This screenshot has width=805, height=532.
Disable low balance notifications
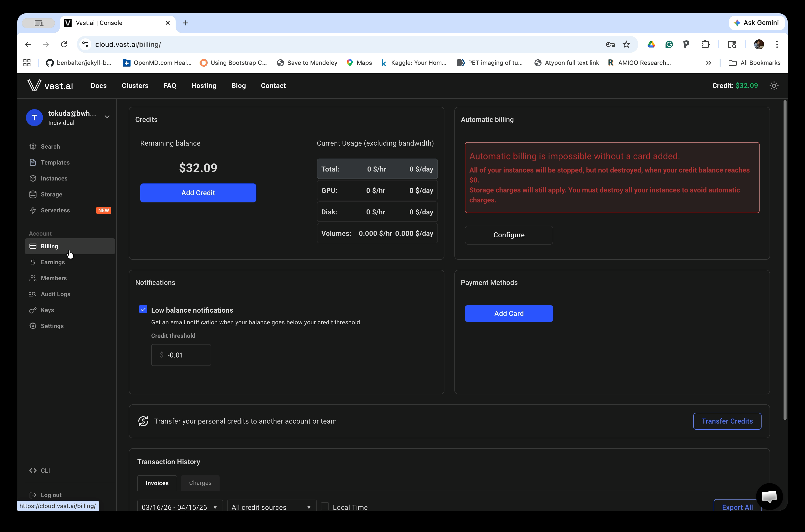(x=143, y=309)
